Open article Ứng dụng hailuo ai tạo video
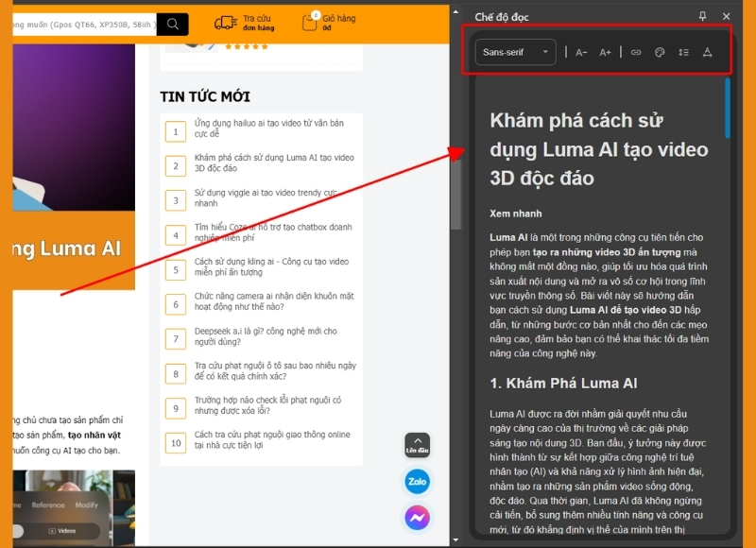This screenshot has width=756, height=548. tap(269, 128)
